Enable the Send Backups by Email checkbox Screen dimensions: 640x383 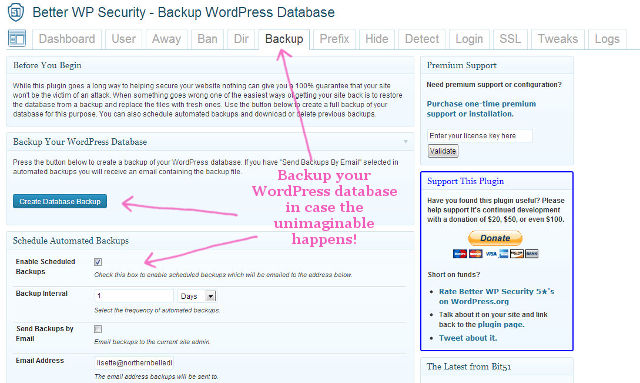pyautogui.click(x=98, y=329)
